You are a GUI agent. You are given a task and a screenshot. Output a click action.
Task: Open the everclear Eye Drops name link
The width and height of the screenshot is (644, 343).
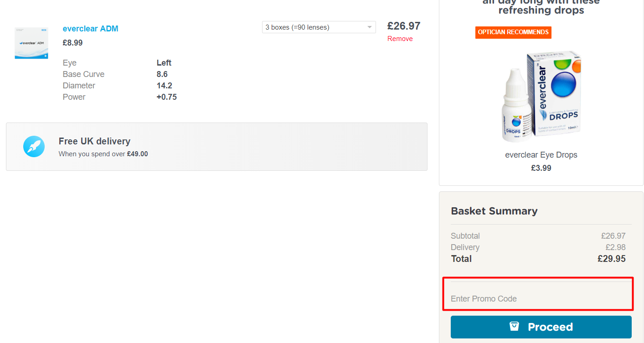pos(541,155)
